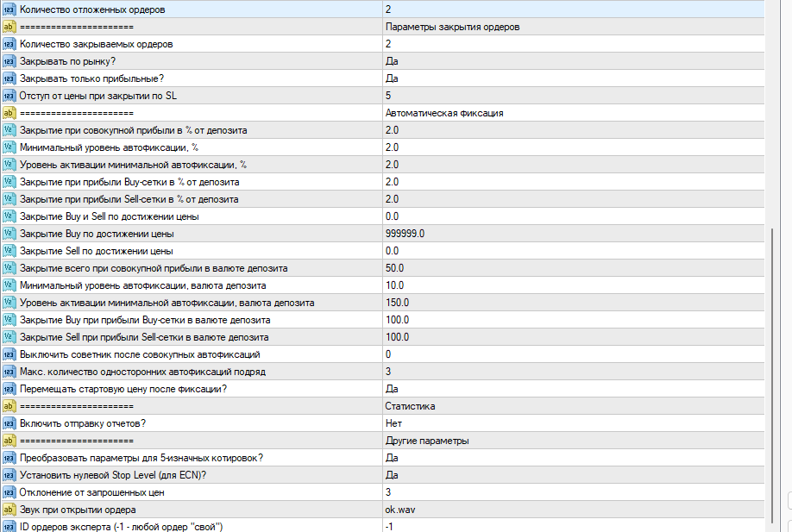The height and width of the screenshot is (532, 792).
Task: Click the vertical scrollbar thumb of the parameter list
Action: tap(771, 376)
